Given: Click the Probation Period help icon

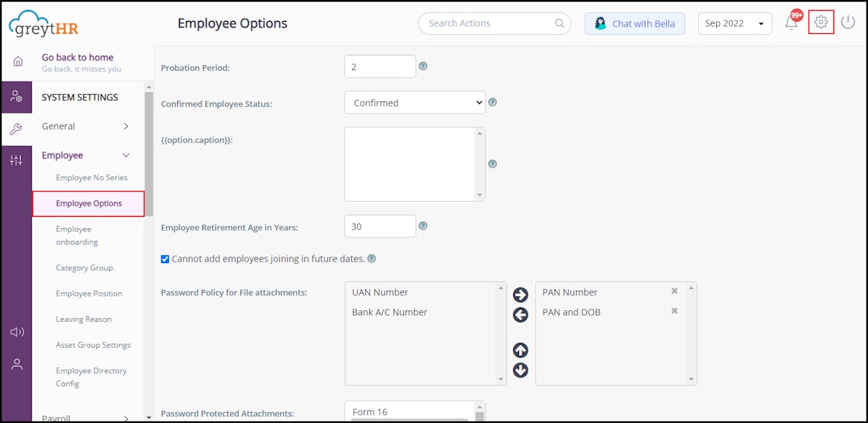Looking at the screenshot, I should tap(424, 66).
